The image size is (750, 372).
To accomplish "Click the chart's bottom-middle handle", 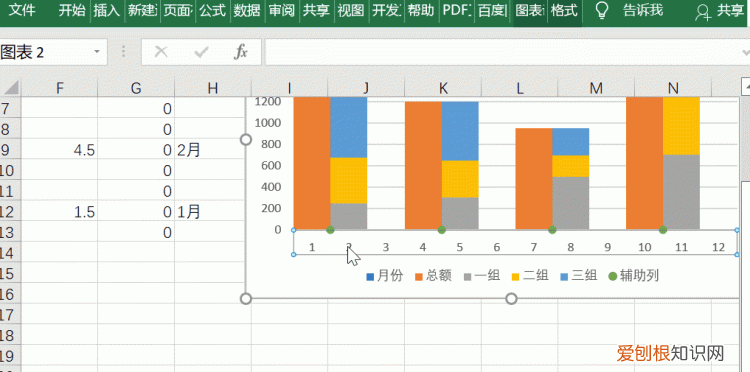I will tap(511, 298).
